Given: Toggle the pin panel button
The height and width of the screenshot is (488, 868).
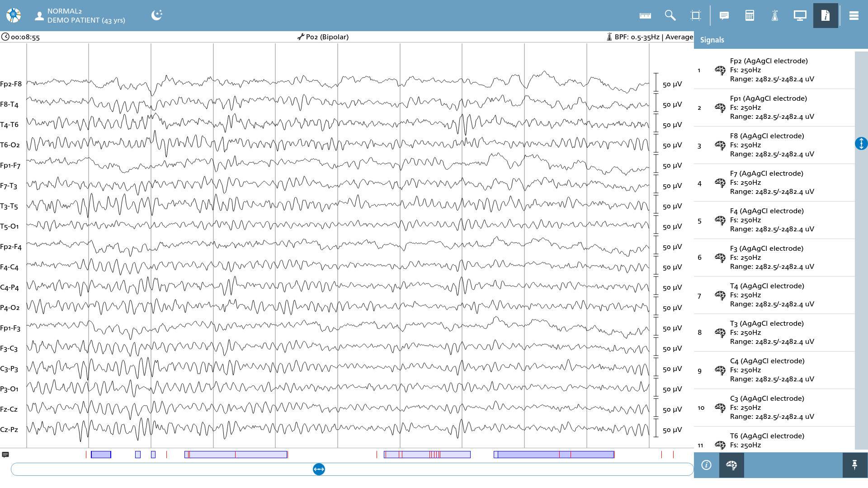Looking at the screenshot, I should point(855,465).
